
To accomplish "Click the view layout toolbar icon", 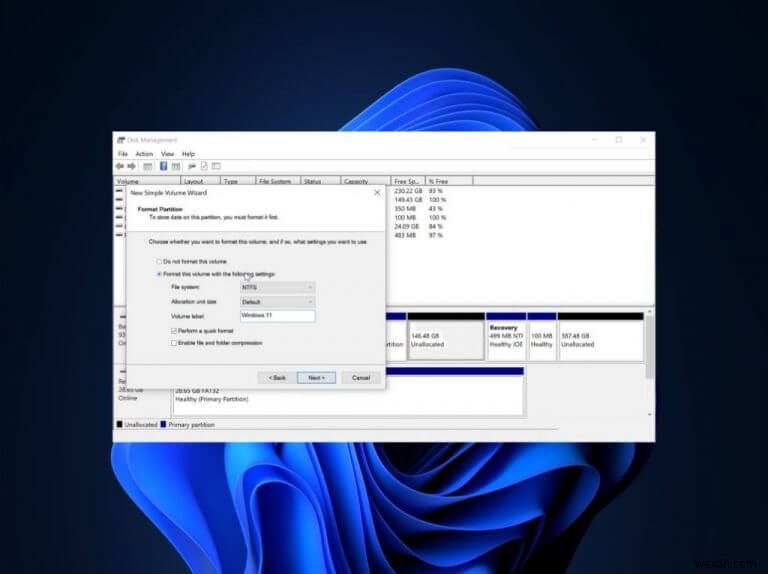I will pyautogui.click(x=216, y=167).
